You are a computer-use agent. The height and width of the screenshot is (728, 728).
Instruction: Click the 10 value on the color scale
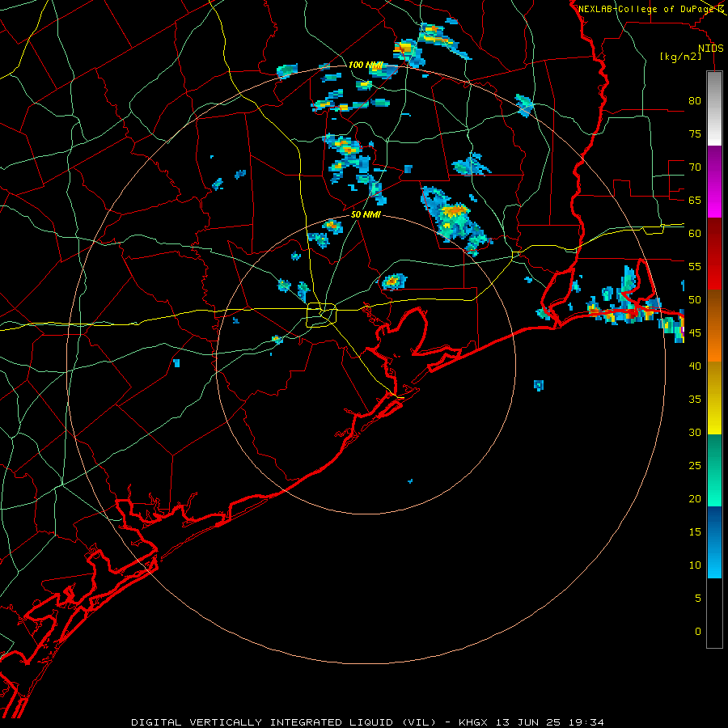coord(695,565)
